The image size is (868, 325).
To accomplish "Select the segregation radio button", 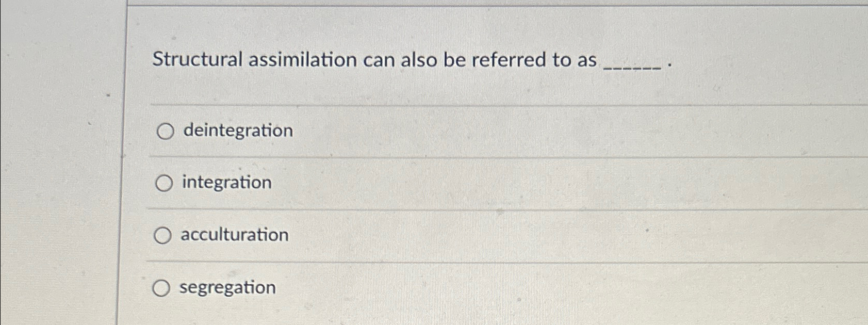I will tap(162, 288).
